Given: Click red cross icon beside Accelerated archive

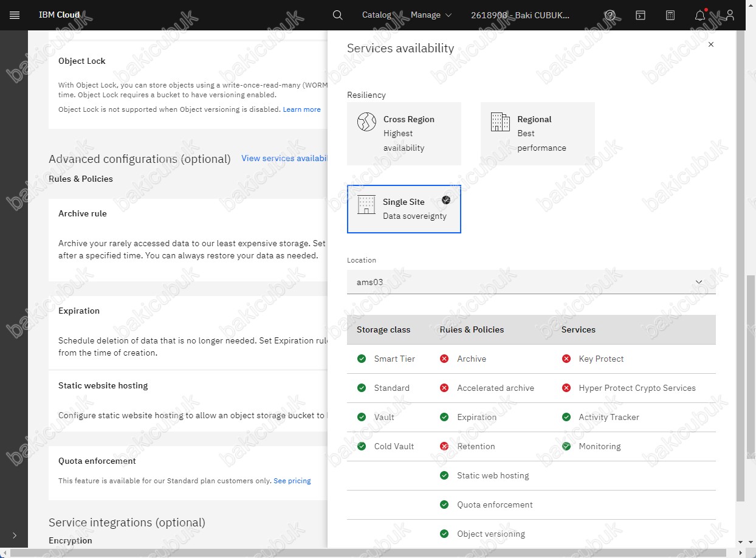Looking at the screenshot, I should (x=444, y=388).
